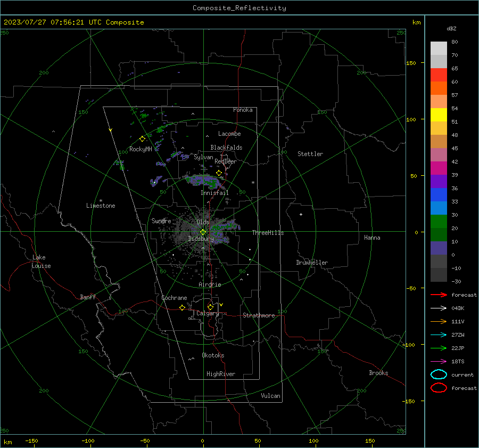Select the yellow diamond marker above Calgary label
This screenshot has width=479, height=448.
tap(210, 307)
